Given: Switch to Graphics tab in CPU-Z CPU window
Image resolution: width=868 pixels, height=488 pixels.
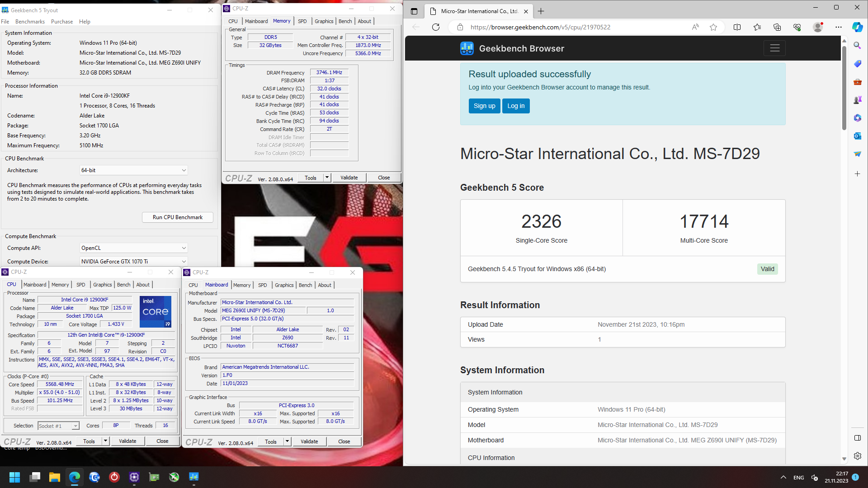Looking at the screenshot, I should tap(103, 285).
